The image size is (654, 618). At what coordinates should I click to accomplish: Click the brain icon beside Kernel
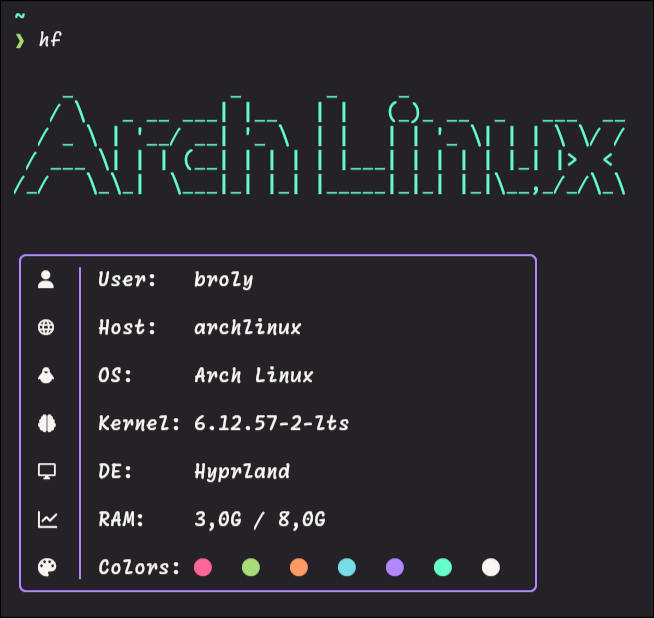pyautogui.click(x=46, y=423)
